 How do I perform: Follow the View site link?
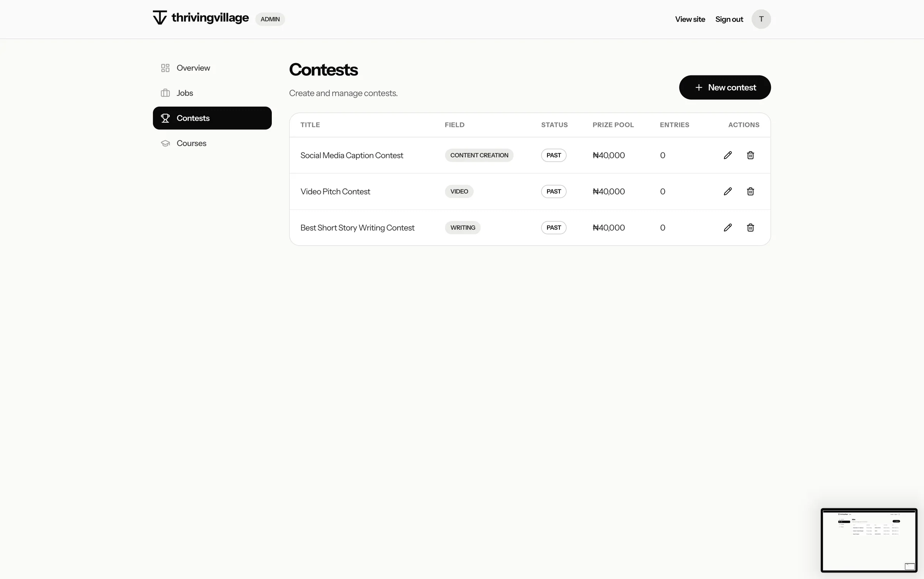pyautogui.click(x=690, y=19)
